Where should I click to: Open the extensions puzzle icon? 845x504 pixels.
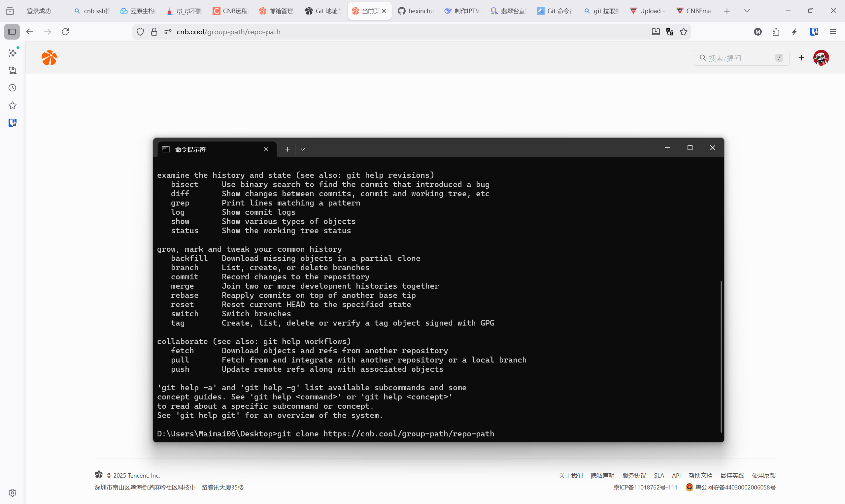click(776, 32)
